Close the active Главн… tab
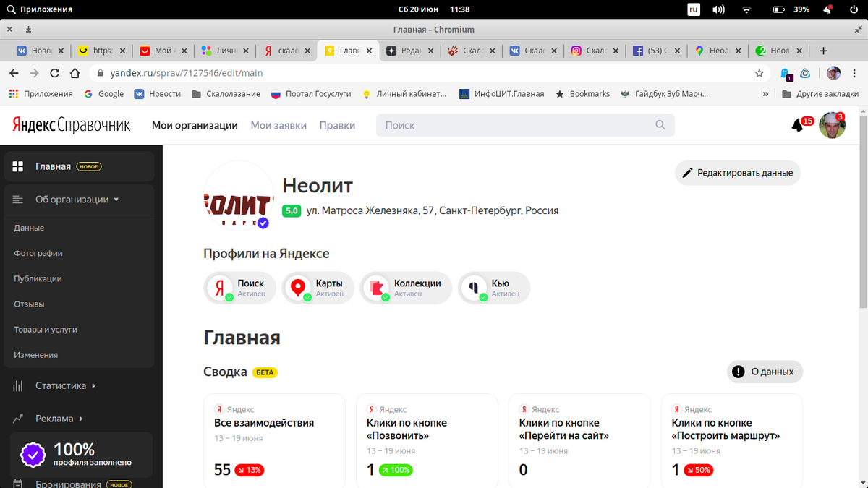 click(x=370, y=51)
